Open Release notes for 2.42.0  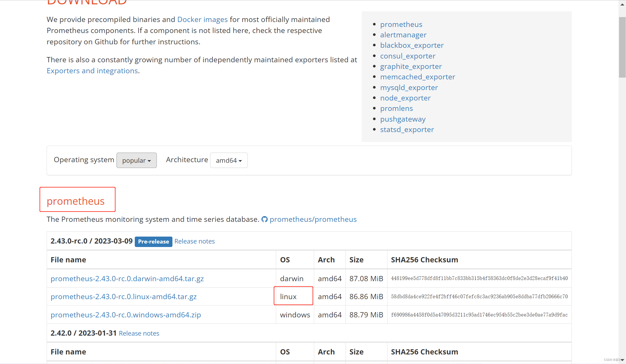(139, 333)
